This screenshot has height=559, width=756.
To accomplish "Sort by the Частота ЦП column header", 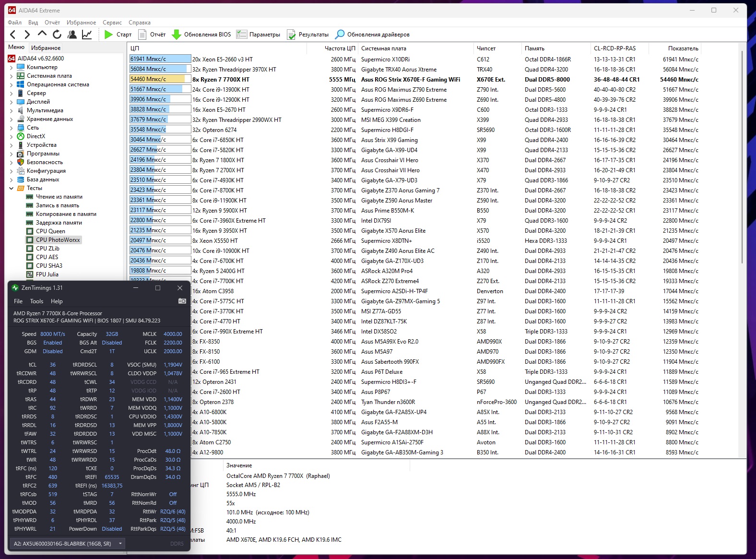I will [x=332, y=48].
